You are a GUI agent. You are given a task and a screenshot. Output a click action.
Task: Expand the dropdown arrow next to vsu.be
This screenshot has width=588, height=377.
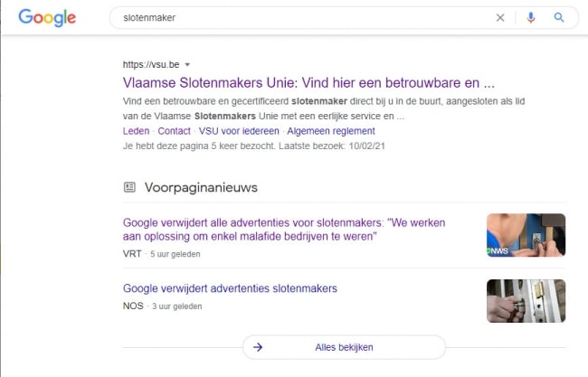tap(187, 65)
